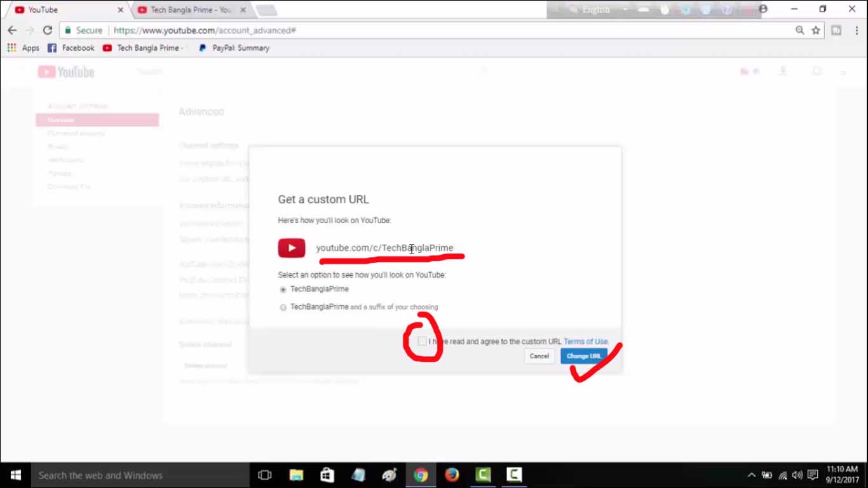Open a new browser tab
Viewport: 868px width, 488px height.
(x=266, y=10)
